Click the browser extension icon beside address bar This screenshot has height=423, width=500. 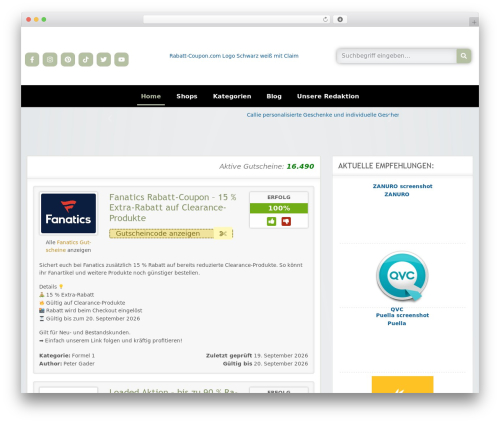coord(340,19)
